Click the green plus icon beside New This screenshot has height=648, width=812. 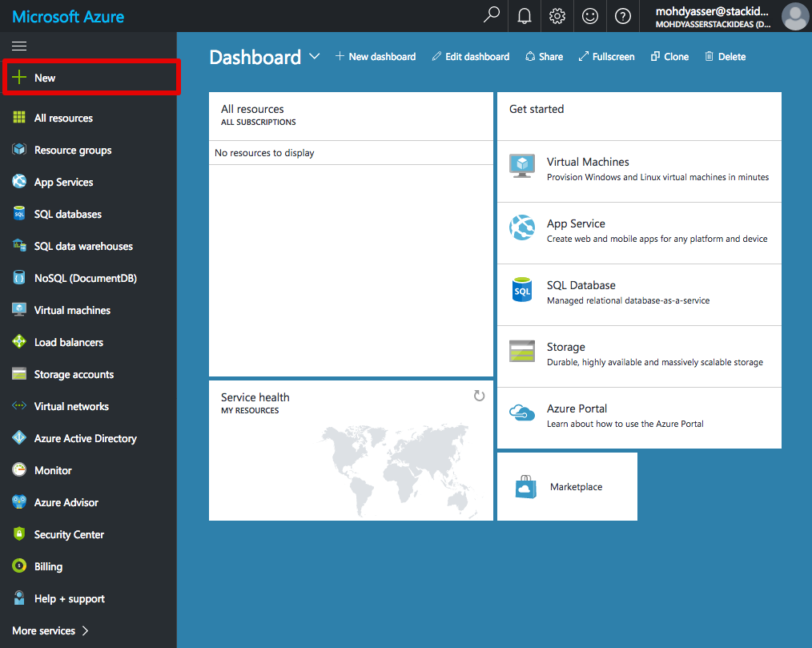coord(19,77)
